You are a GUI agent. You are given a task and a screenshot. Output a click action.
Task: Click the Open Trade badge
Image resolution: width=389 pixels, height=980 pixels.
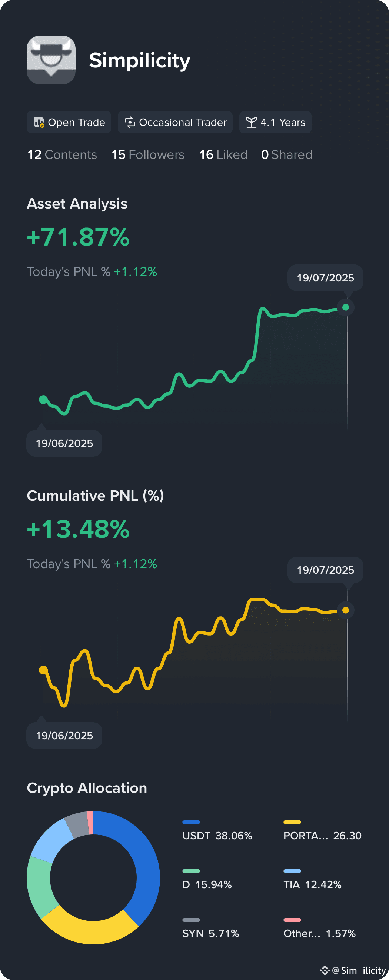coord(69,122)
